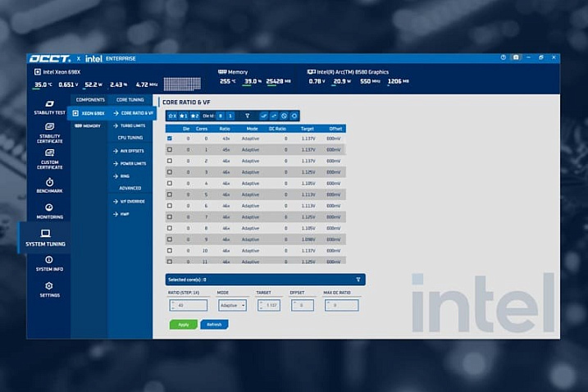588x392 pixels.
Task: Open Ring tuning menu item
Action: (x=121, y=176)
